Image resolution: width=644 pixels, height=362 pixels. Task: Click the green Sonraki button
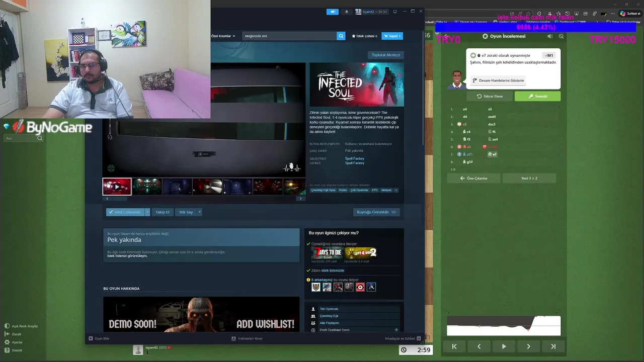tap(537, 96)
